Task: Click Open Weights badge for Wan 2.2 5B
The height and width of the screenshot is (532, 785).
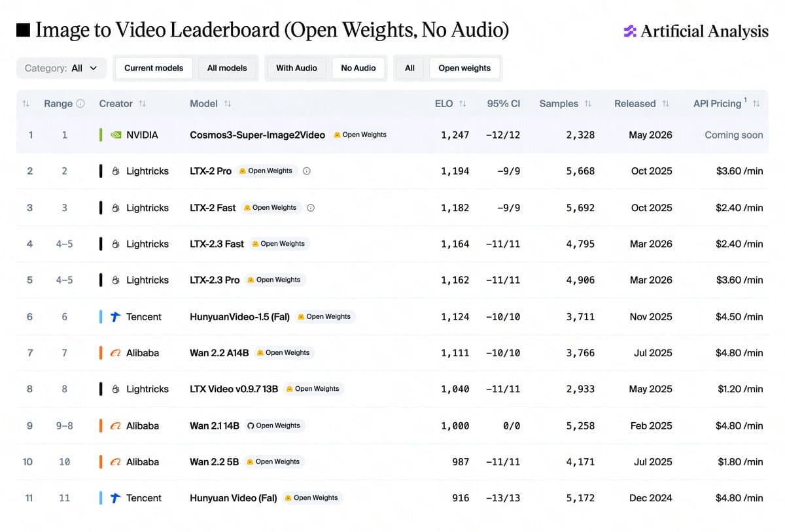Action: tap(273, 461)
